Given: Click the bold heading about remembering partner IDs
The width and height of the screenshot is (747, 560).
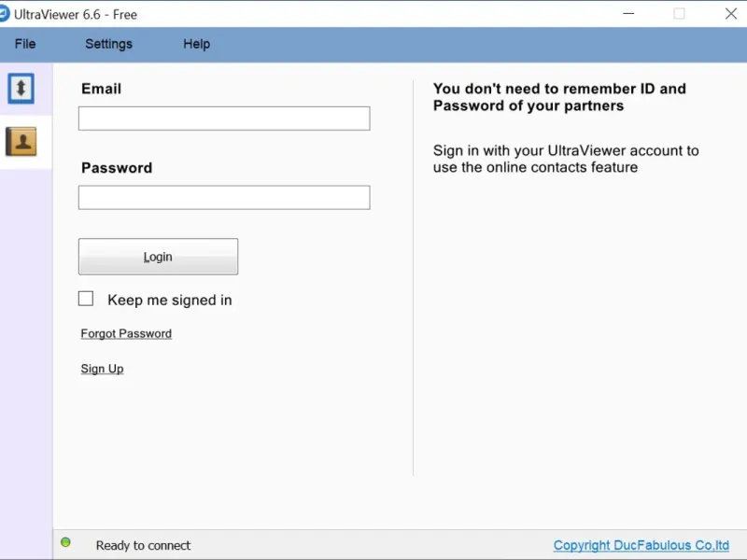Looking at the screenshot, I should point(559,97).
